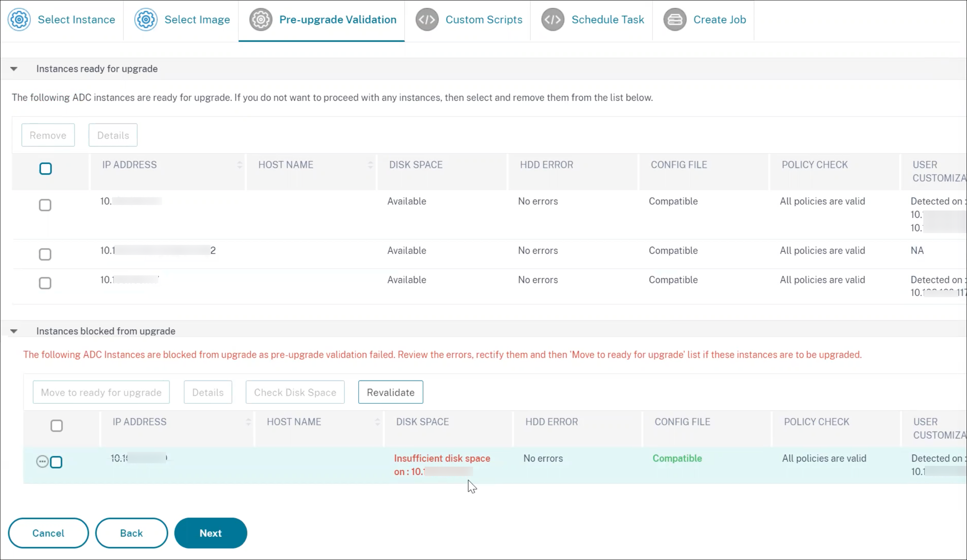Toggle the select-all checkbox in the ready table
The width and height of the screenshot is (967, 560).
coord(46,169)
